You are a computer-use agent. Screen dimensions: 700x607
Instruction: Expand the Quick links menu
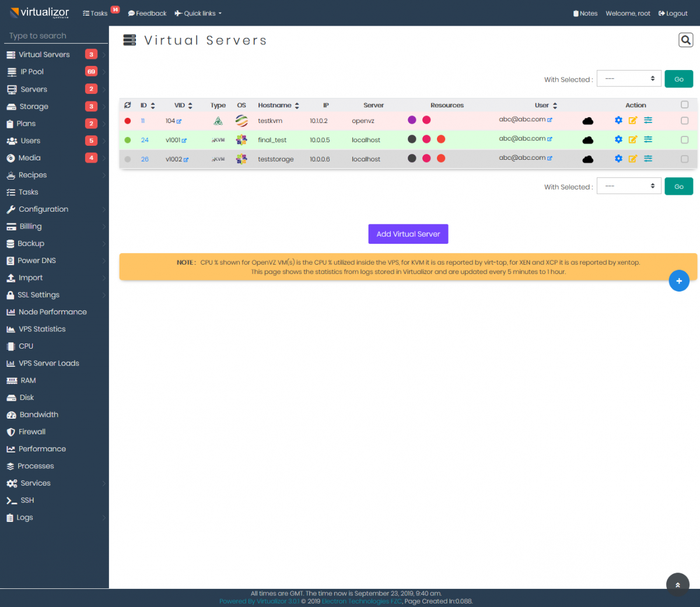pos(198,13)
